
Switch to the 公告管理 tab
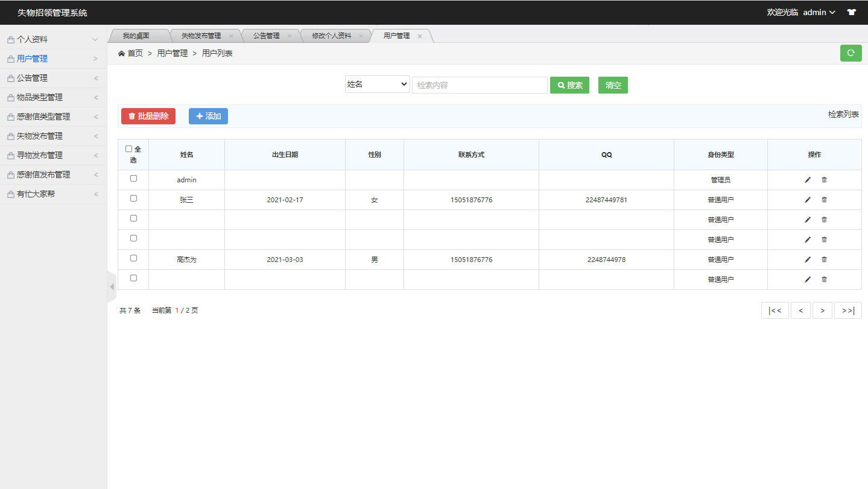click(x=266, y=36)
